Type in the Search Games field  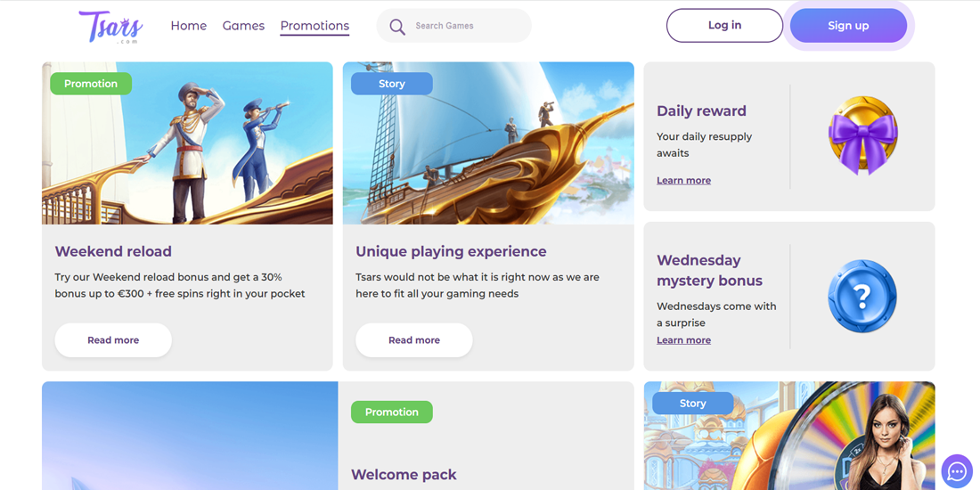click(x=468, y=26)
